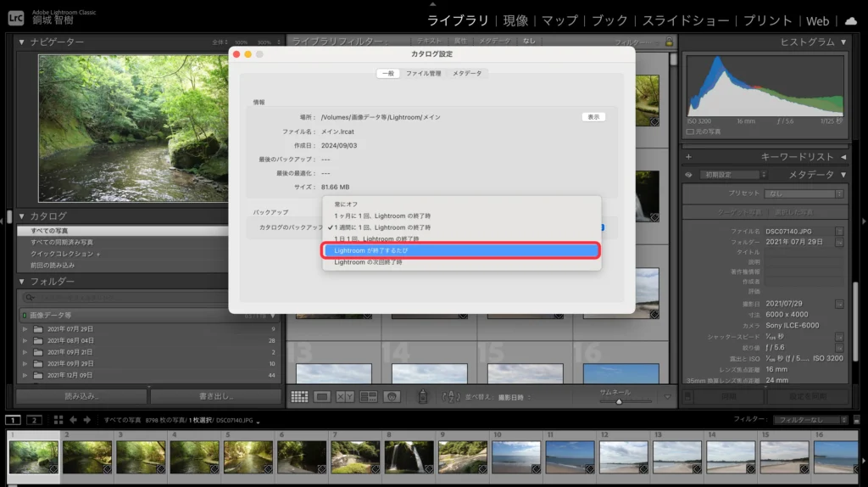Collapse the ナビゲーター panel
The width and height of the screenshot is (868, 487).
pos(22,42)
